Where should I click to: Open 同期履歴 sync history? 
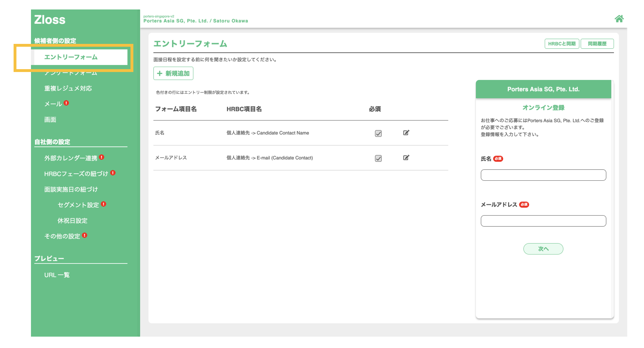point(597,44)
